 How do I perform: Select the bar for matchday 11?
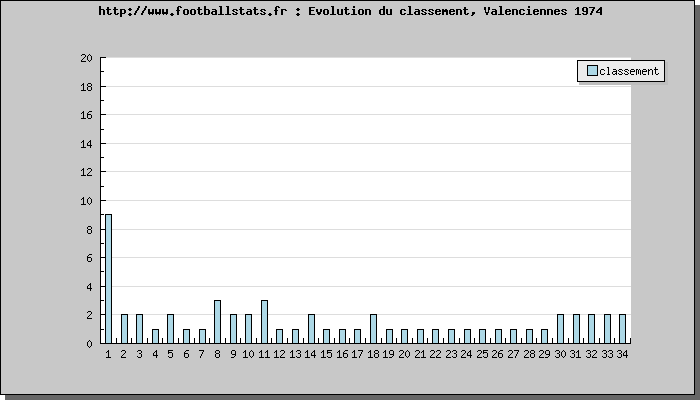(x=264, y=321)
